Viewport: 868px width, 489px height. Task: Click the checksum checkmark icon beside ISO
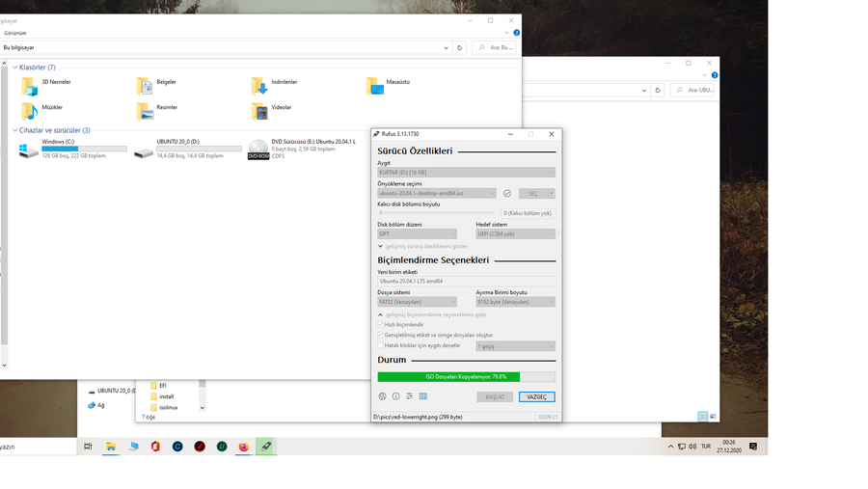coord(507,194)
